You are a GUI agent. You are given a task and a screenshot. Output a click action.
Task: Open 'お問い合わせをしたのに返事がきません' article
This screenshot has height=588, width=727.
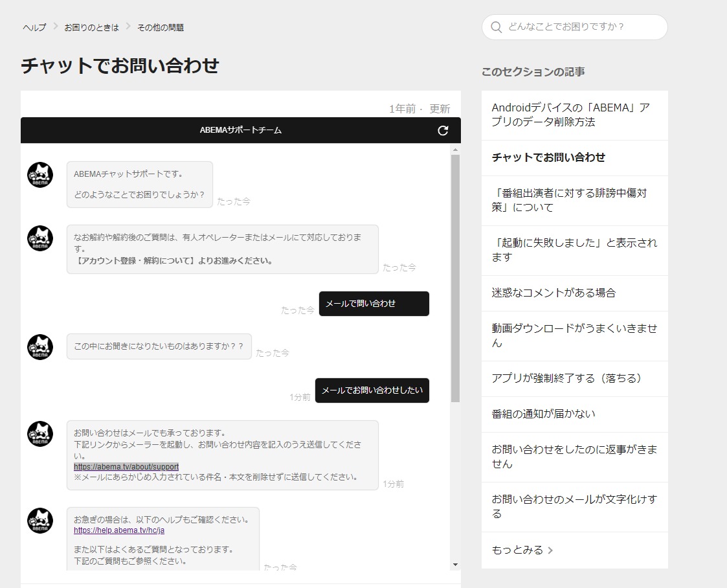[574, 457]
